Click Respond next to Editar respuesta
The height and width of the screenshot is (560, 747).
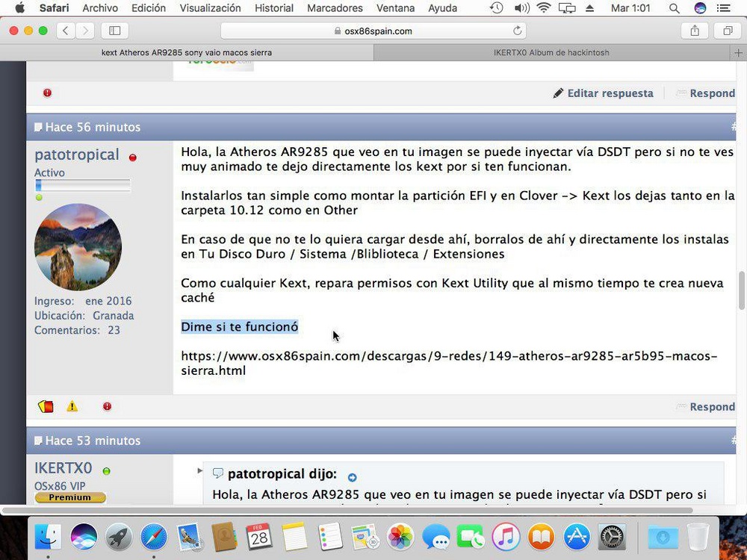point(712,93)
